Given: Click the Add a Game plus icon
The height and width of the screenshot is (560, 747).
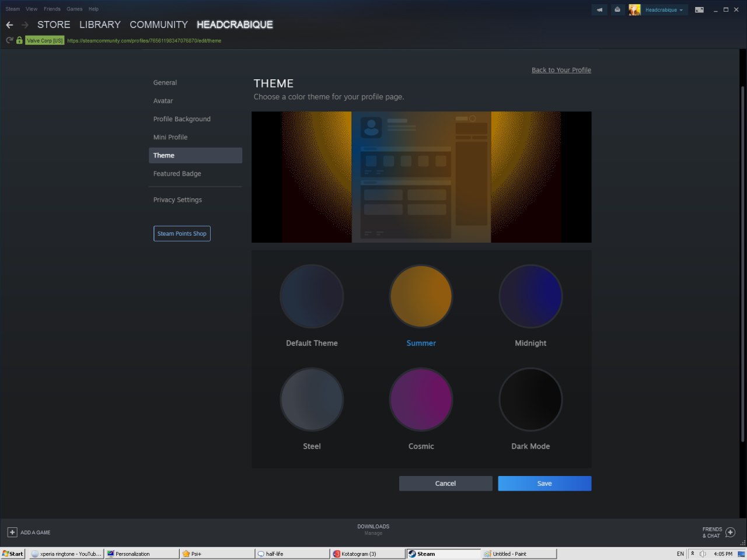Looking at the screenshot, I should (12, 532).
